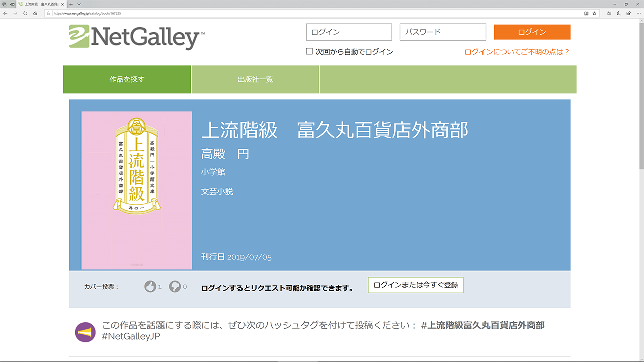Click the purple megaphone hashtag icon
The width and height of the screenshot is (644, 362).
coord(85,332)
